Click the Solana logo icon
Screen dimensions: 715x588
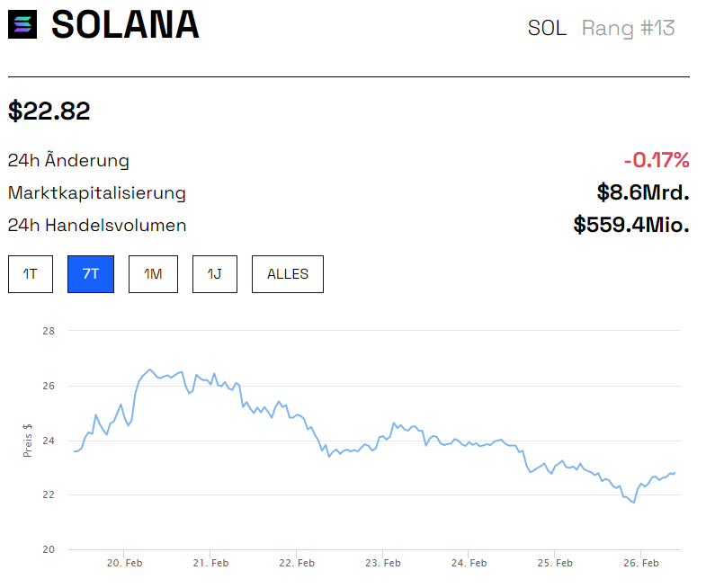[x=23, y=24]
